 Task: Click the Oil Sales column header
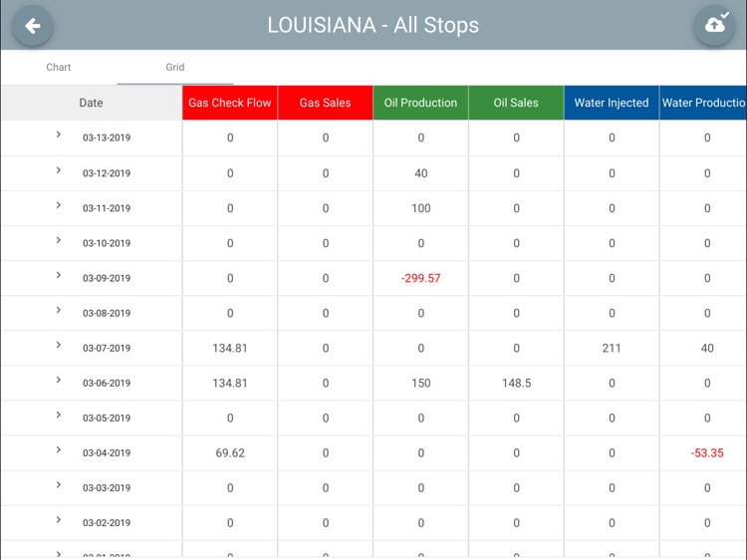(516, 103)
